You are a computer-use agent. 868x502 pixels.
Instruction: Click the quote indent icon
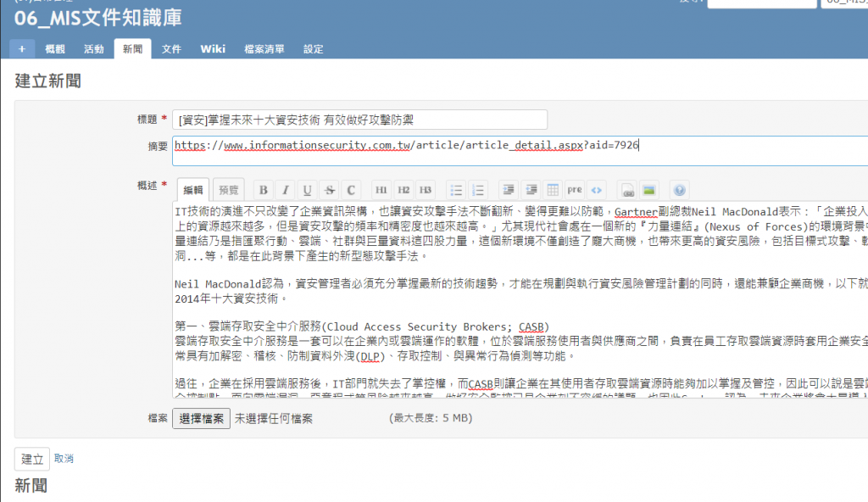pos(509,190)
